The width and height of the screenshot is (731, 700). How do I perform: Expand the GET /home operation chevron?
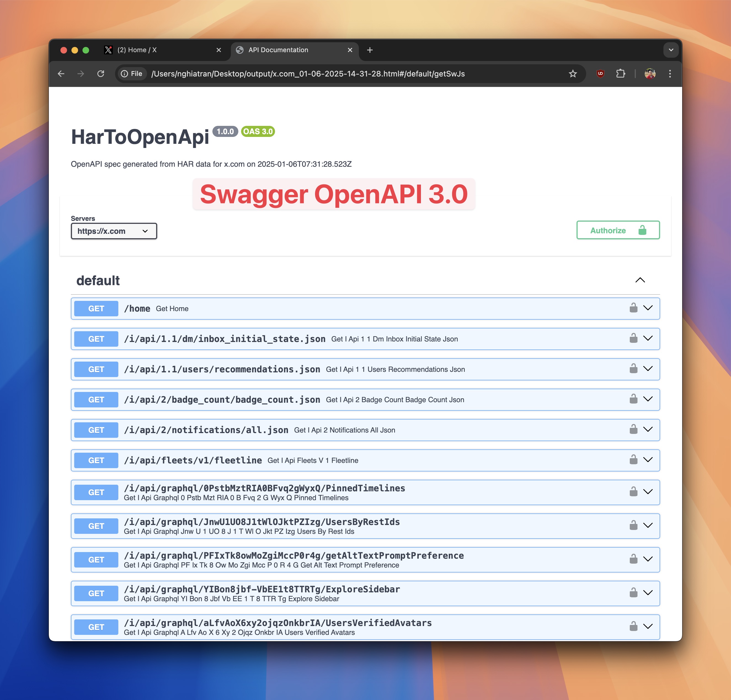(x=648, y=308)
